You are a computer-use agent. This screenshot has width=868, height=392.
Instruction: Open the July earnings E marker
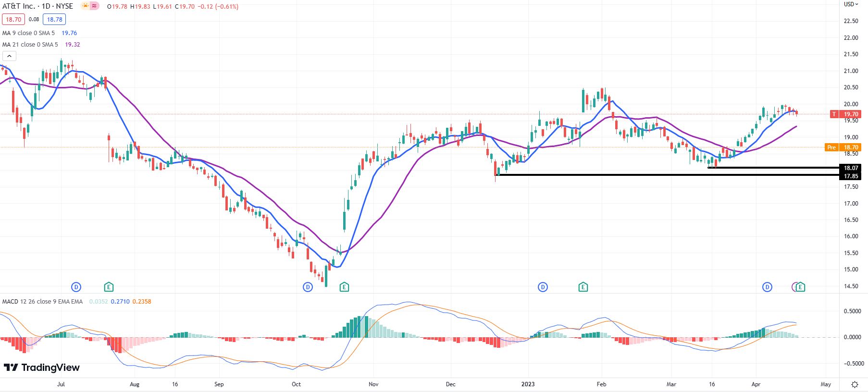[109, 287]
